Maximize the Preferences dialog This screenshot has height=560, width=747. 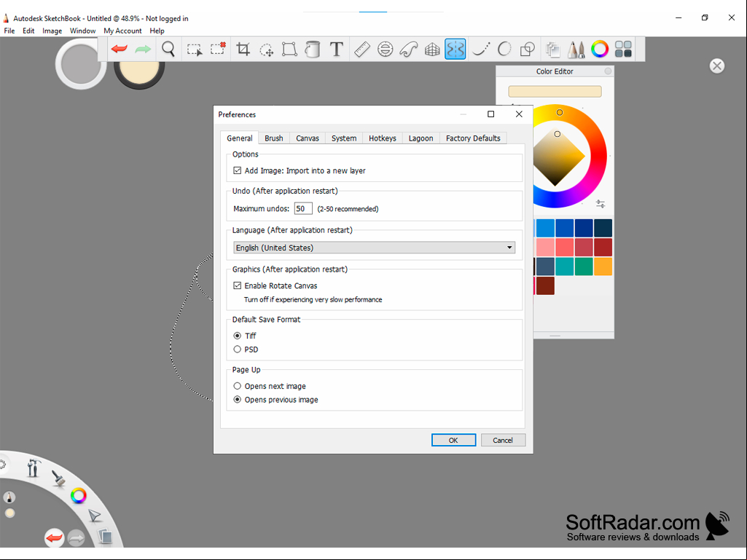490,114
